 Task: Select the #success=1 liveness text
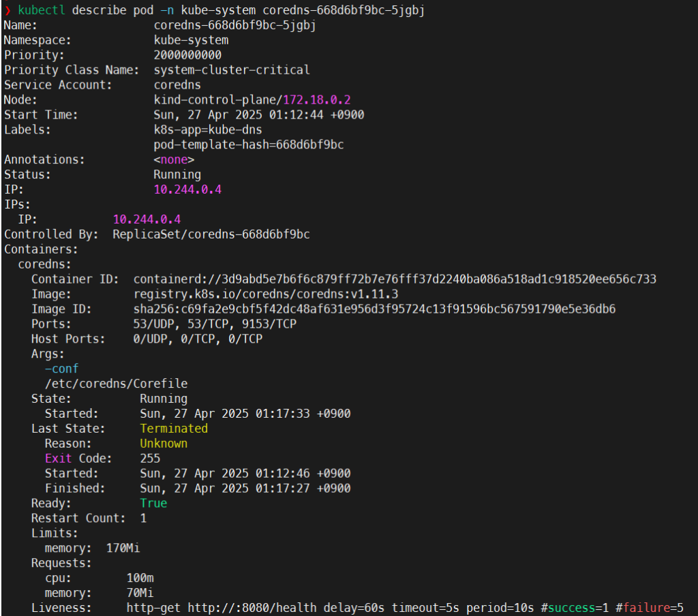[x=575, y=608]
